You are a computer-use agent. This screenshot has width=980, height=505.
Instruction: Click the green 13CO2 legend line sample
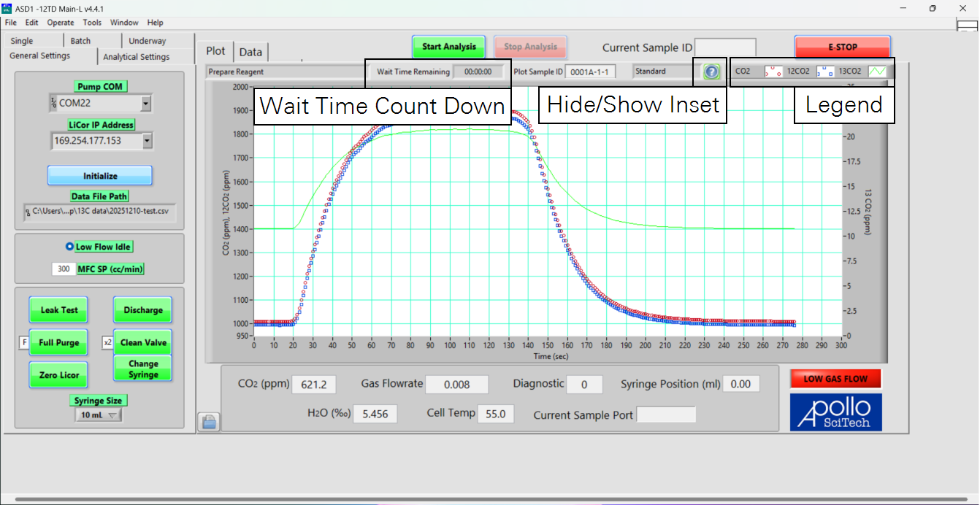[876, 72]
